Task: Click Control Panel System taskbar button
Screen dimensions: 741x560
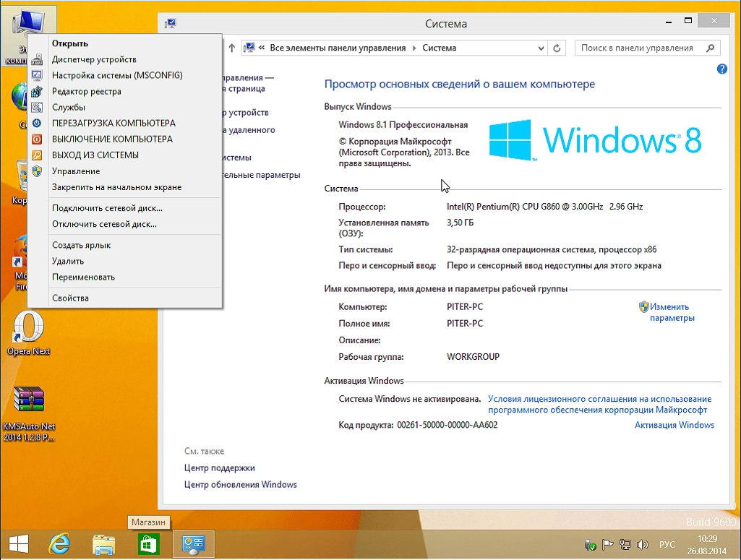Action: tap(193, 544)
